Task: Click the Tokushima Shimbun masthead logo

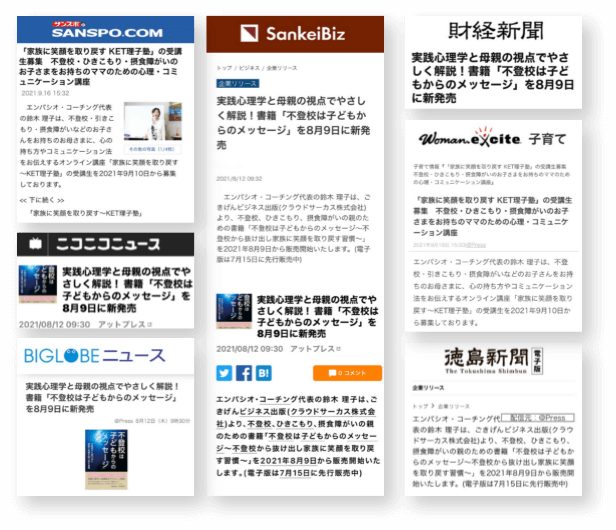Action: click(489, 361)
